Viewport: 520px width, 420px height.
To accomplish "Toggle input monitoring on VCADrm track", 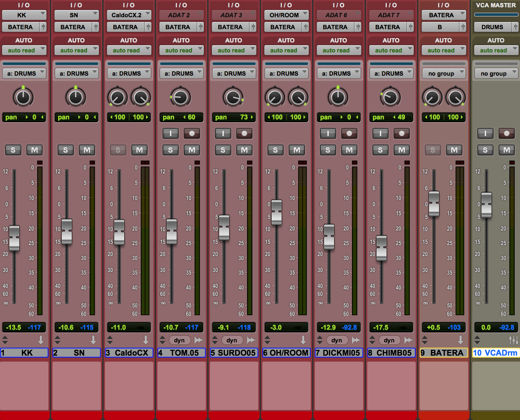I will click(x=485, y=133).
